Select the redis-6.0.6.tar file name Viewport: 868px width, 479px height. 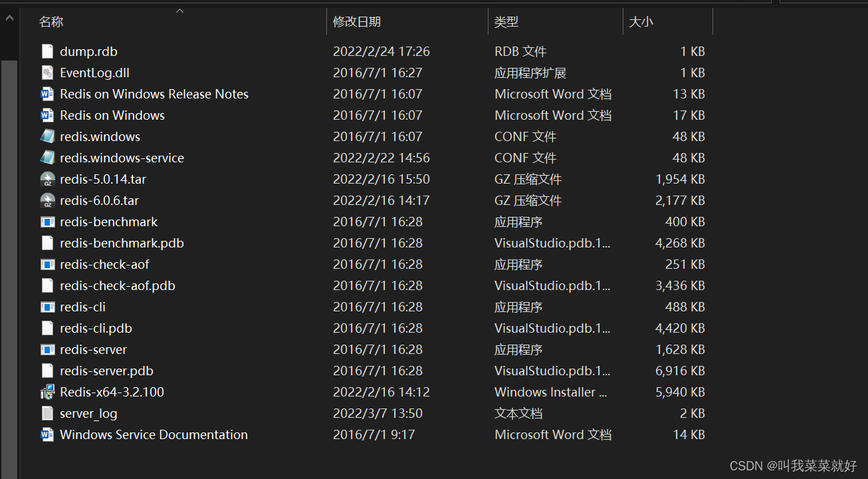(x=99, y=200)
